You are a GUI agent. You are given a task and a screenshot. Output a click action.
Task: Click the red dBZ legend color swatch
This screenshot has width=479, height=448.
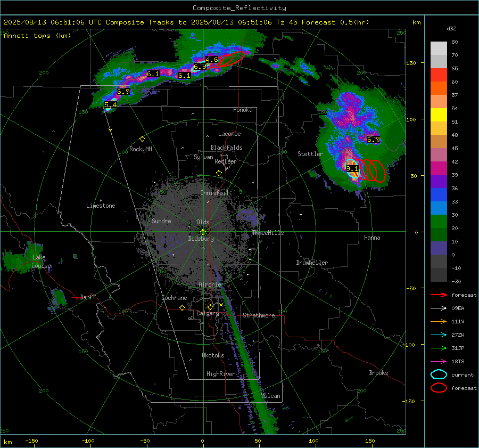pos(439,75)
